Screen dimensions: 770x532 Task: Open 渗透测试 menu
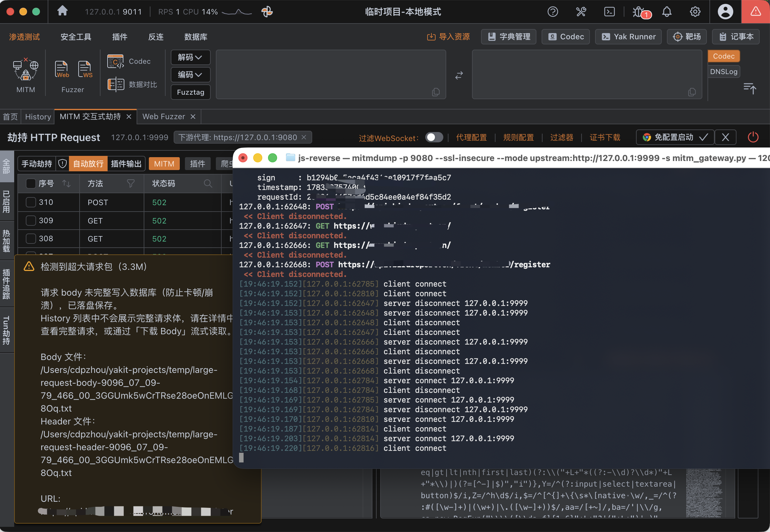[x=24, y=37]
